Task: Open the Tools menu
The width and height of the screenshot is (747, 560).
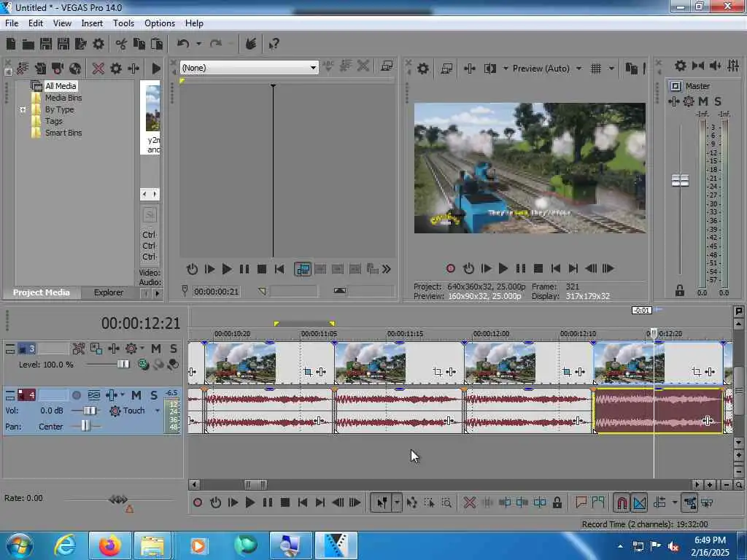Action: pyautogui.click(x=123, y=23)
